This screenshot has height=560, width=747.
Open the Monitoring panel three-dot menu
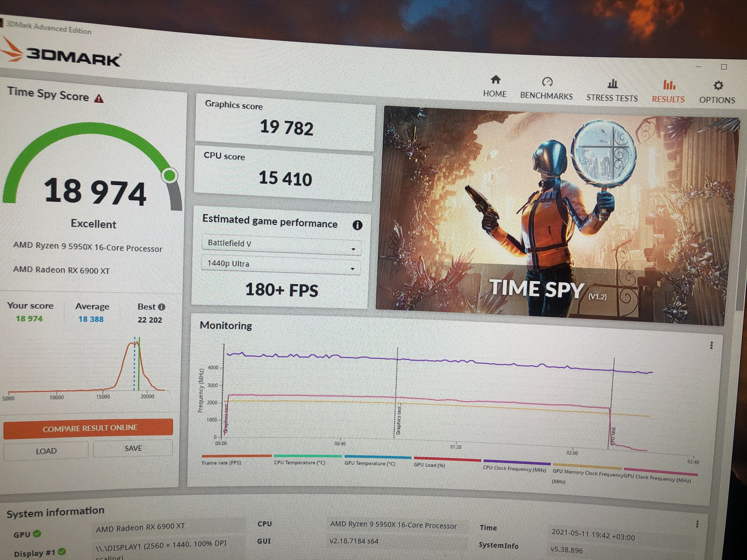tap(711, 345)
